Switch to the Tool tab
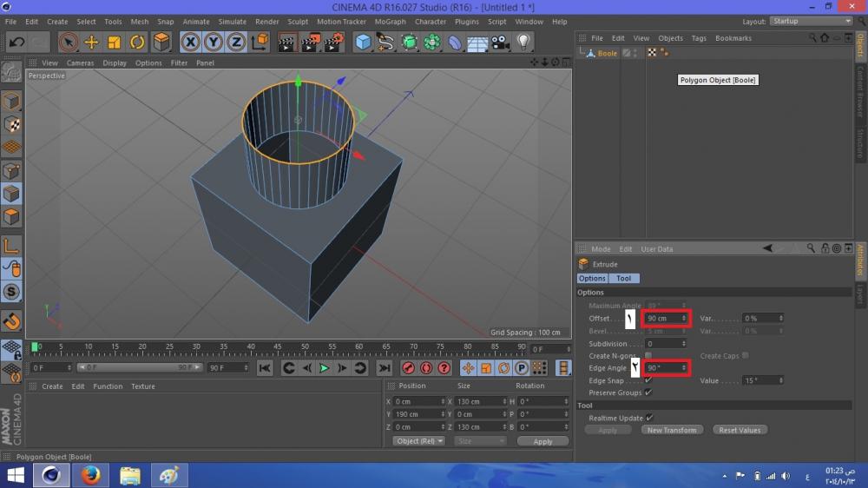The width and height of the screenshot is (868, 488). [x=624, y=279]
